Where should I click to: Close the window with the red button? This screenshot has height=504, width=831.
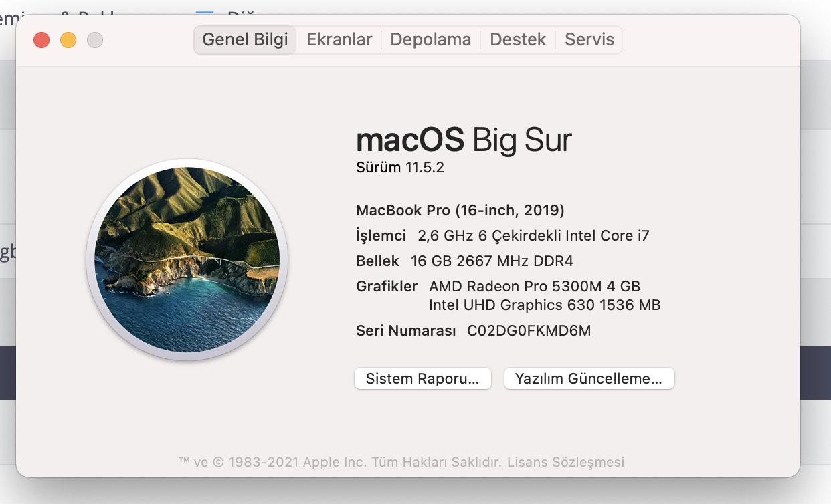41,40
